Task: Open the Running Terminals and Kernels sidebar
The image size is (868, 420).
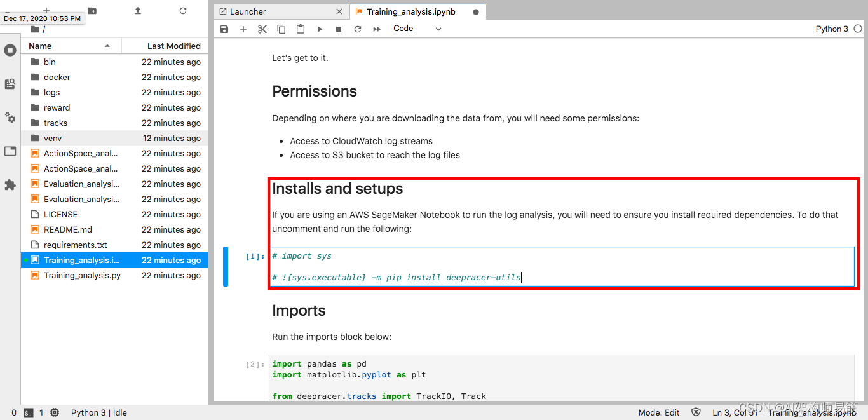Action: [x=10, y=50]
